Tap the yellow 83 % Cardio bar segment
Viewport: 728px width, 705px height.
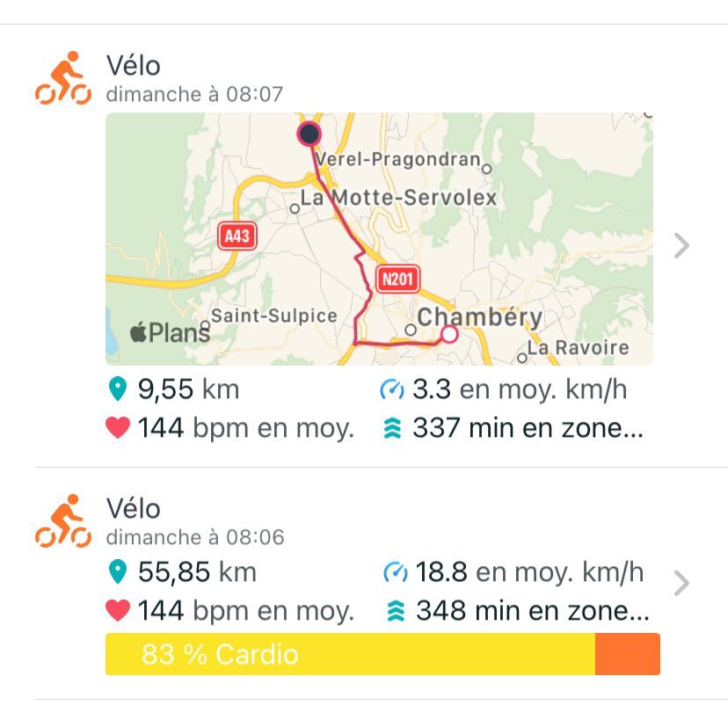[x=350, y=654]
